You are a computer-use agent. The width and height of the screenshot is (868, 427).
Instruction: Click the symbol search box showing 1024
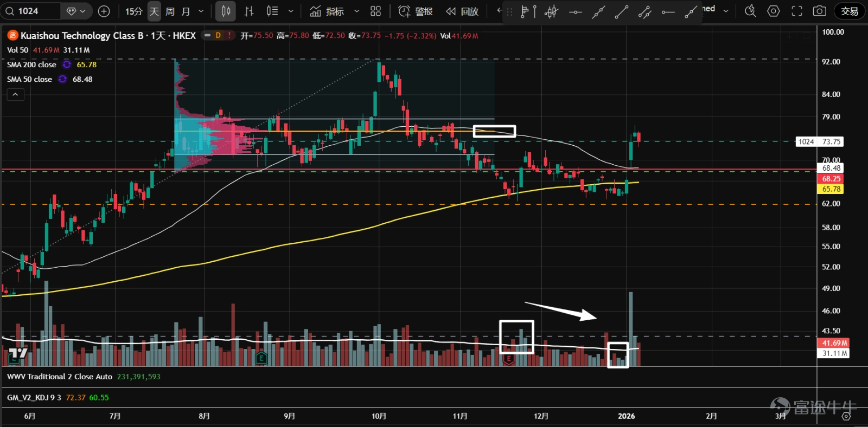click(30, 11)
